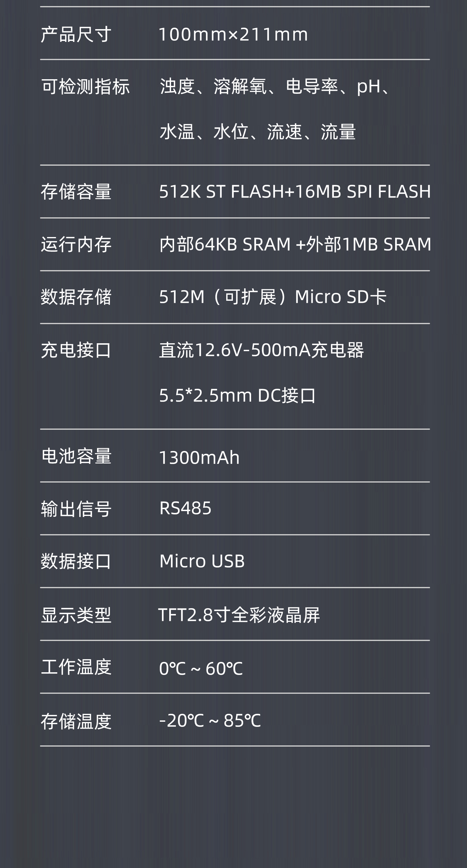Image resolution: width=467 pixels, height=868 pixels.
Task: Click the Micro USB value
Action: [x=202, y=561]
